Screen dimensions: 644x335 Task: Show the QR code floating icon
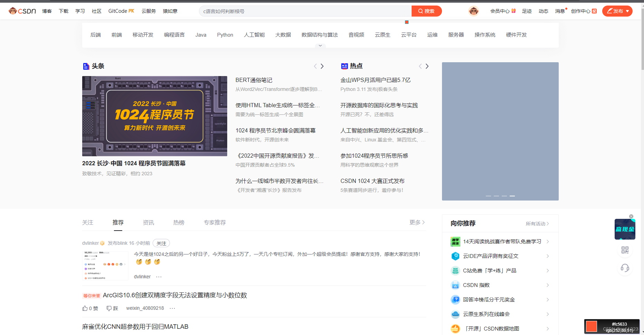(x=625, y=250)
